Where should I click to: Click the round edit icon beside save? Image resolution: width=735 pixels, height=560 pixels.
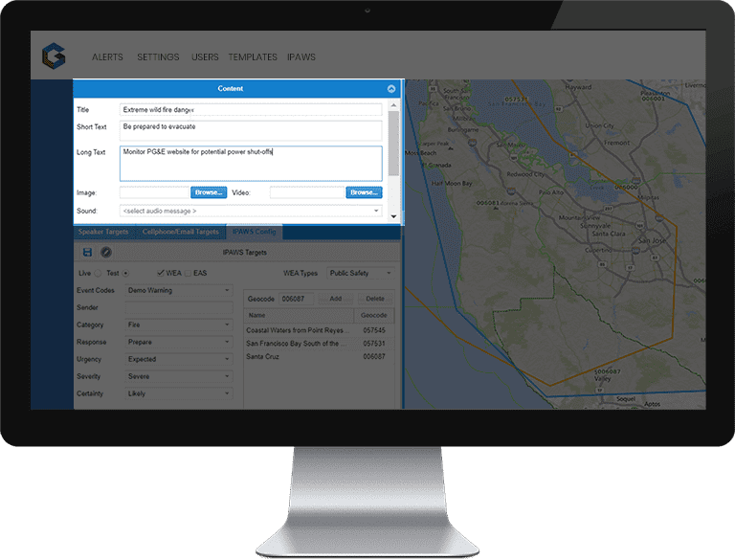click(x=106, y=252)
